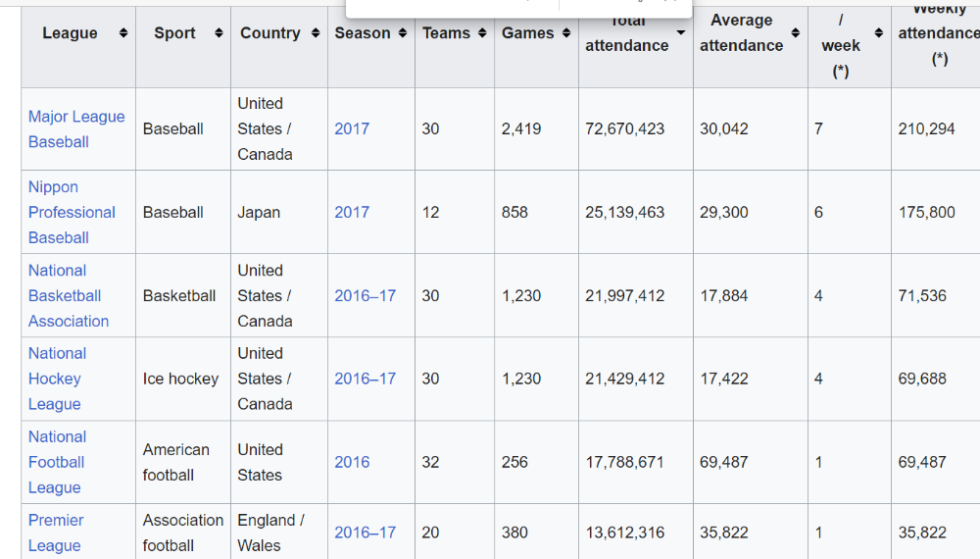This screenshot has height=559, width=980.
Task: Select total attendance value 13,612,316
Action: (625, 533)
